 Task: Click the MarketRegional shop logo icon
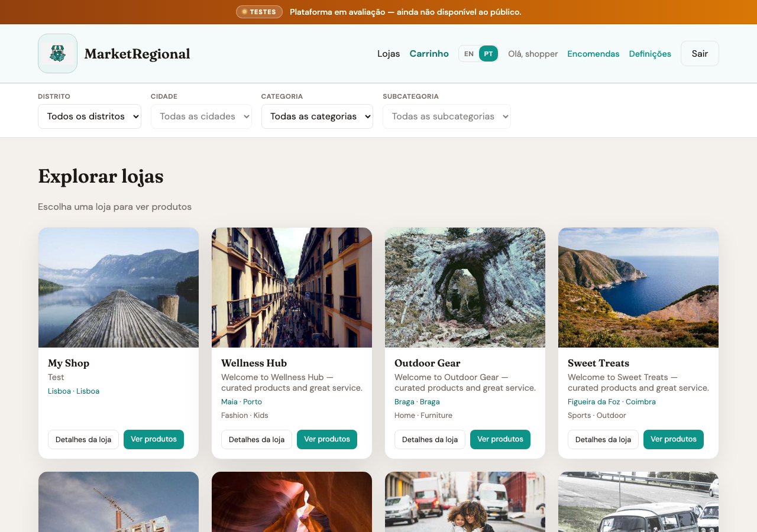[x=57, y=53]
